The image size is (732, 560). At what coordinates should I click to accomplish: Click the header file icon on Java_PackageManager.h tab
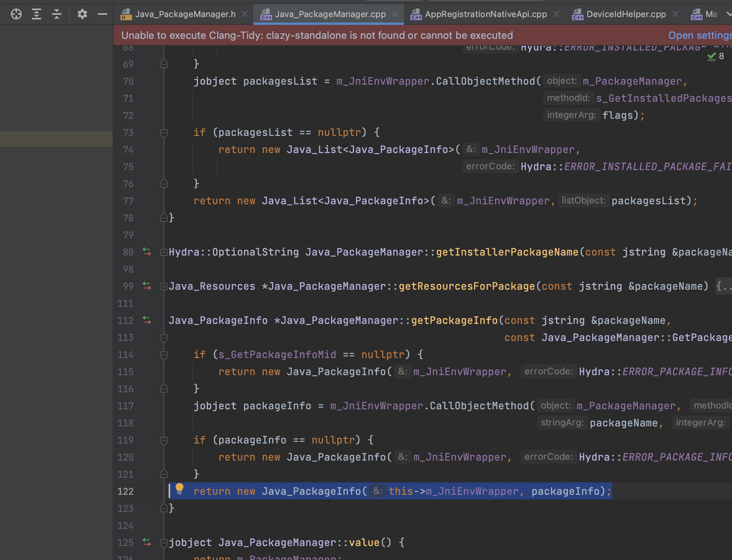125,14
